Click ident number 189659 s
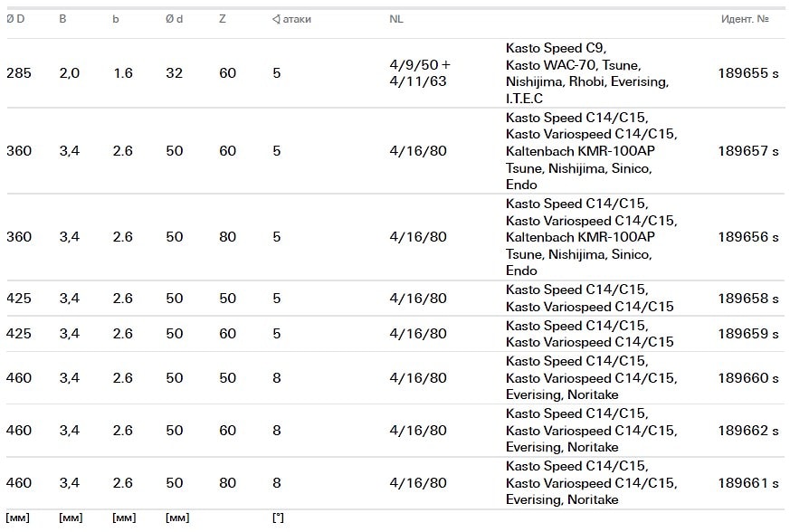 747,334
